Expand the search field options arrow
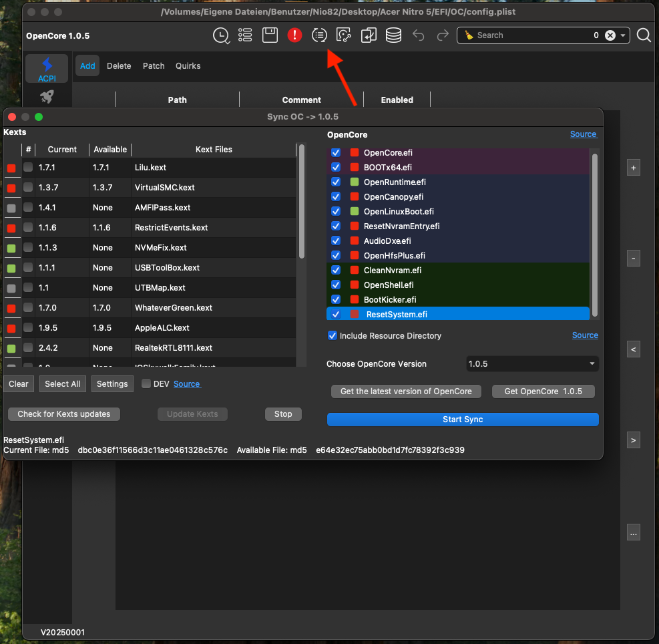Viewport: 659px width, 644px height. tap(623, 35)
